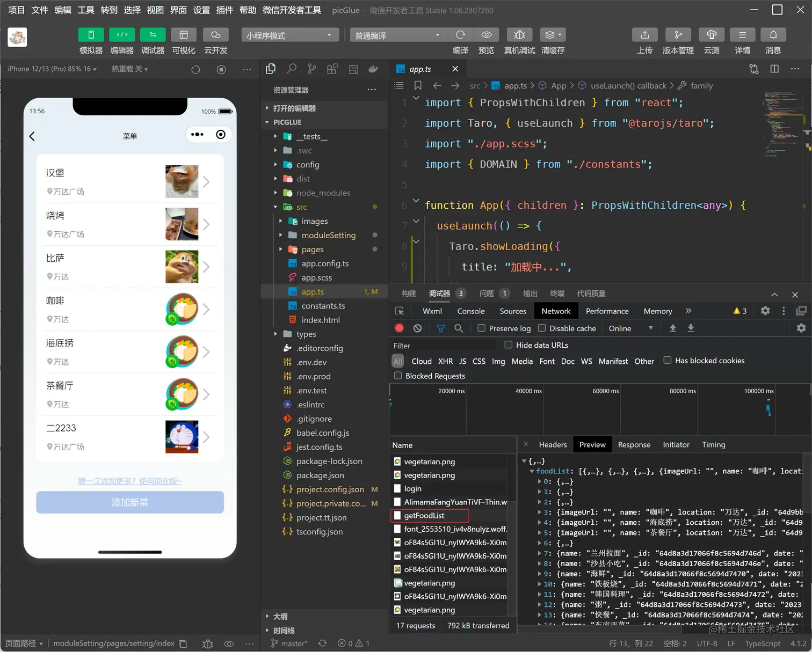Screen dimensions: 812x652
Task: Open the DevTools settings gear
Action: [765, 311]
